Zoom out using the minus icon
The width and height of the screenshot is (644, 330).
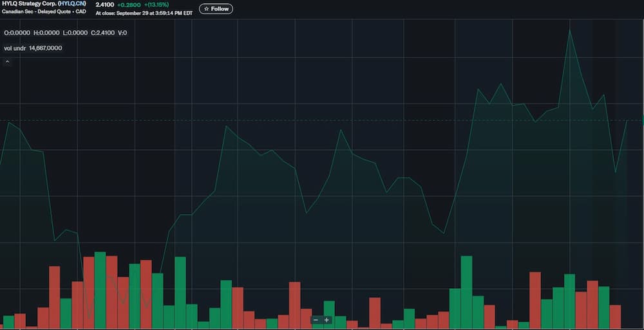316,320
